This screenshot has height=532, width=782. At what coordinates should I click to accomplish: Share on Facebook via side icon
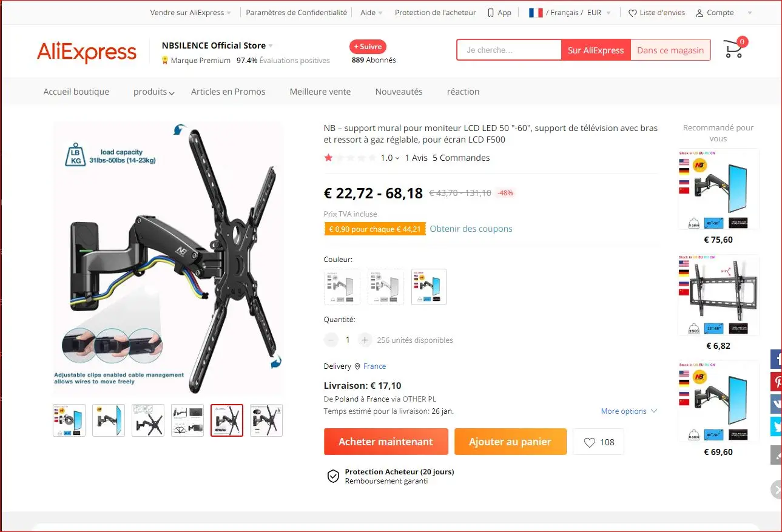[x=776, y=359]
